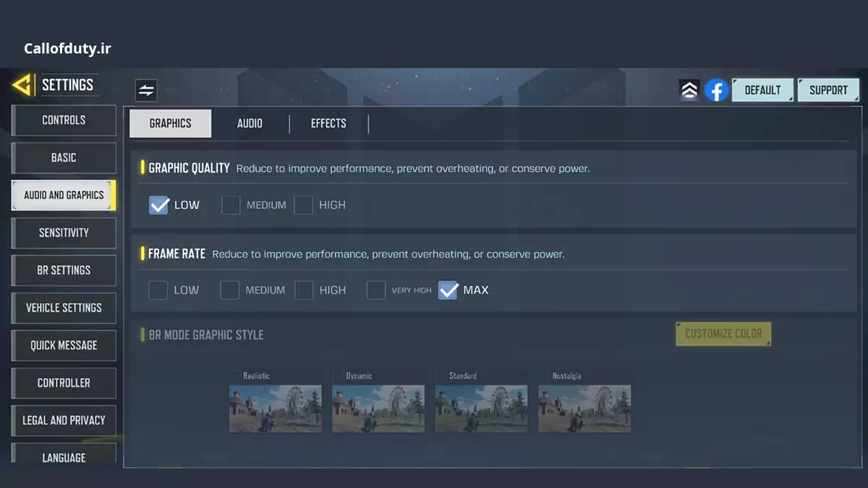Click the Facebook account icon
The image size is (868, 488).
click(x=716, y=90)
